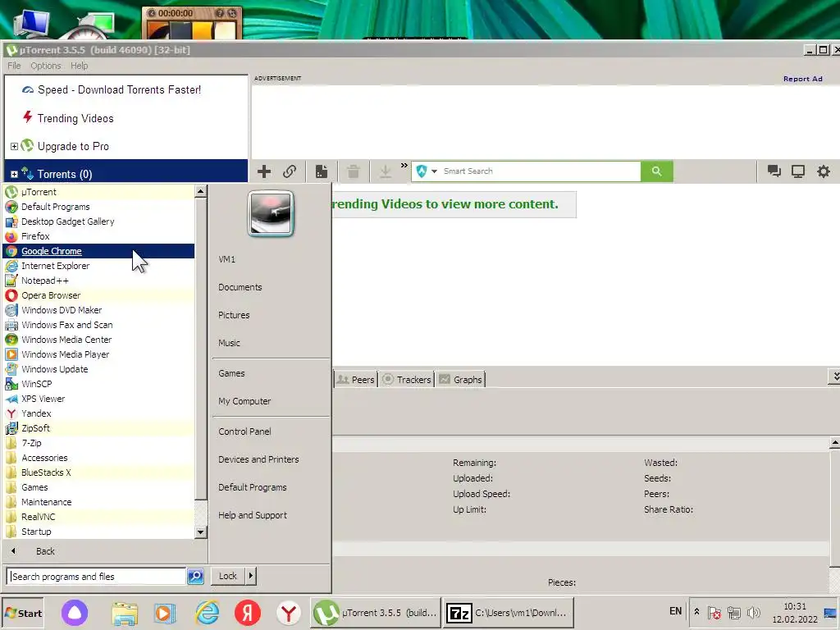Expand the Accessories folder in programs
The image size is (840, 630).
98,458
